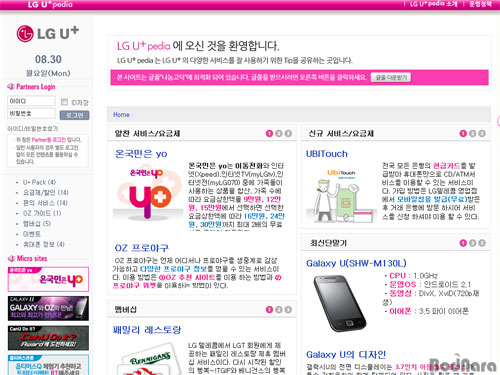Image resolution: width=500 pixels, height=375 pixels.
Task: Click the Galaxy U phone image
Action: [340, 303]
